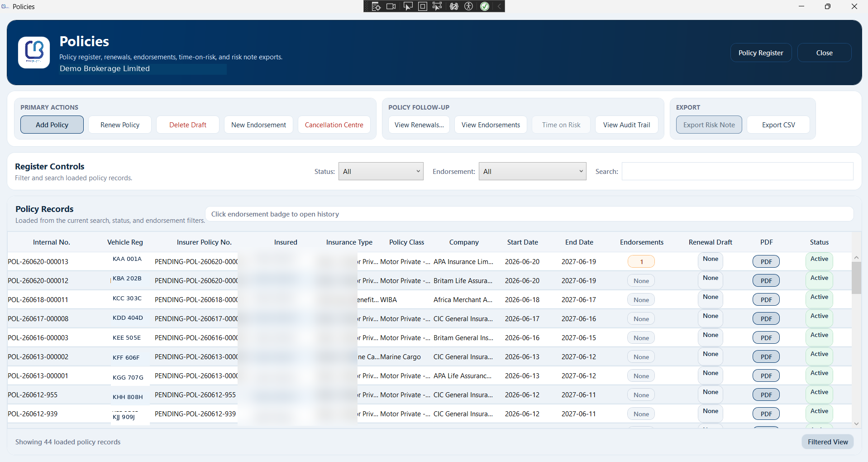The width and height of the screenshot is (868, 462).
Task: Run the accessibility scan icon in debug toolbar
Action: coord(469,6)
